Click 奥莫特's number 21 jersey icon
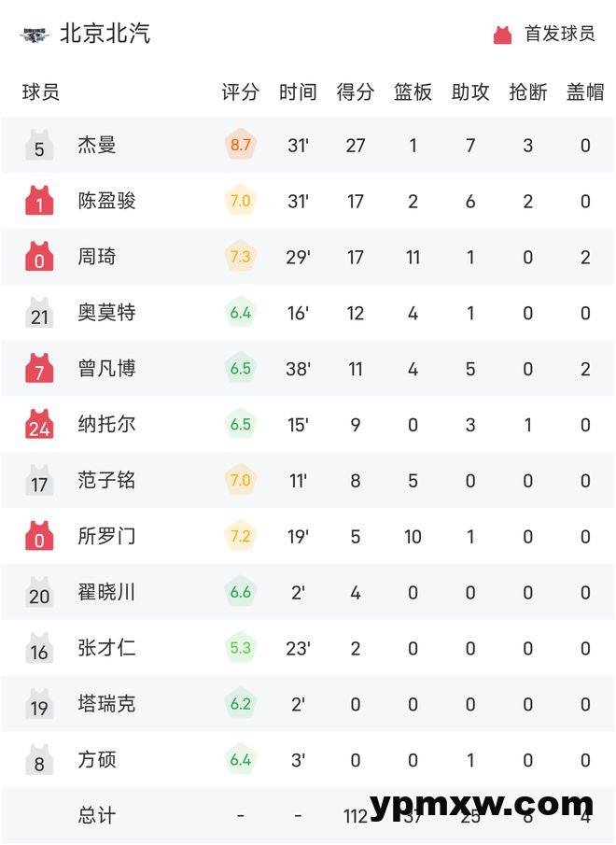Viewport: 616px width, 845px height. tap(39, 313)
